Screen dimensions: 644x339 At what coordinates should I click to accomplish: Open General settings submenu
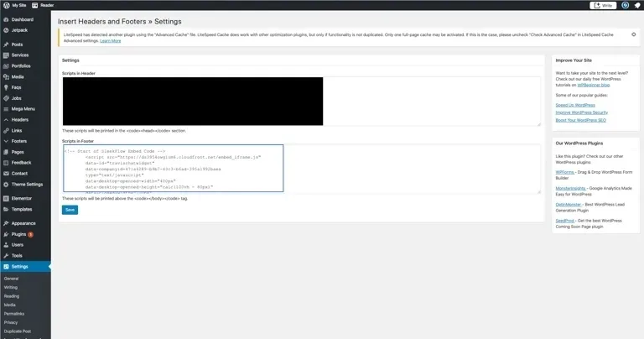[x=12, y=279]
